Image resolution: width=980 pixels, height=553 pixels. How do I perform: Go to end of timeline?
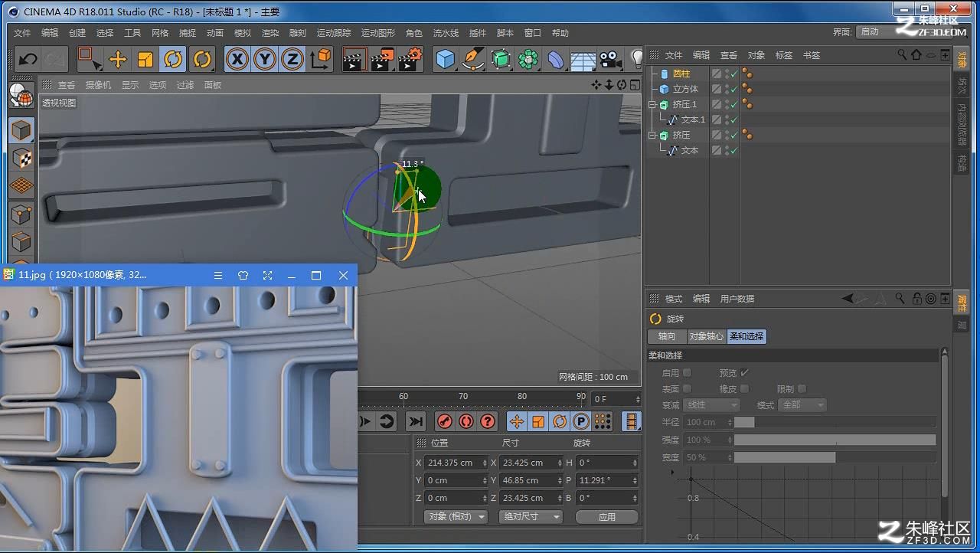pyautogui.click(x=416, y=421)
